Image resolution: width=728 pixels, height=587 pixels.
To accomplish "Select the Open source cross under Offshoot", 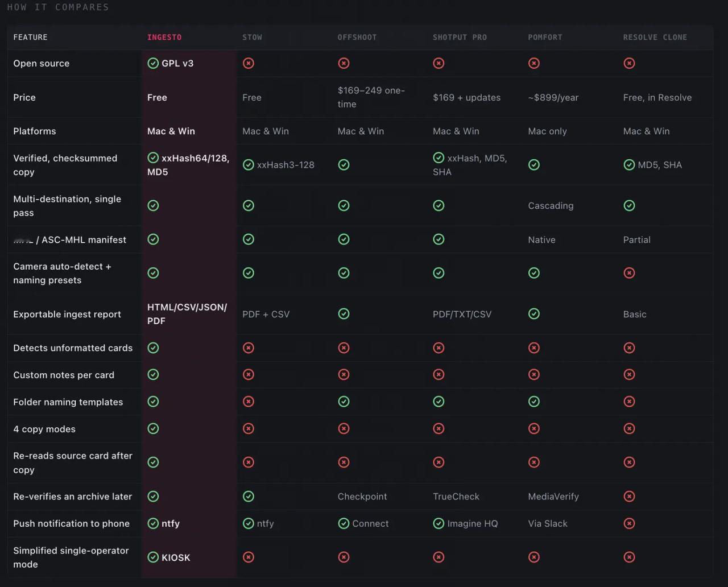I will [344, 63].
